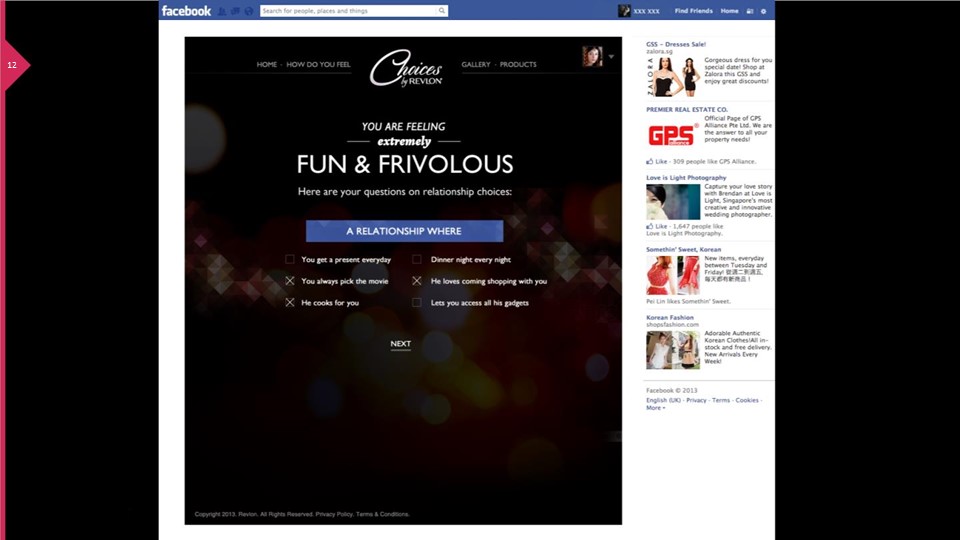Check 'Lets you access all his gadgets'
The width and height of the screenshot is (960, 540).
tap(417, 302)
